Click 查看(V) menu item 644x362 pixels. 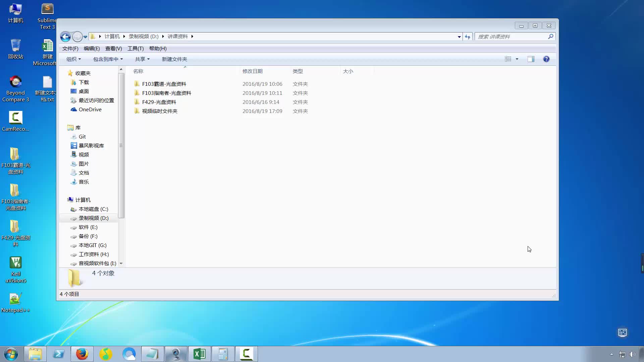(114, 48)
